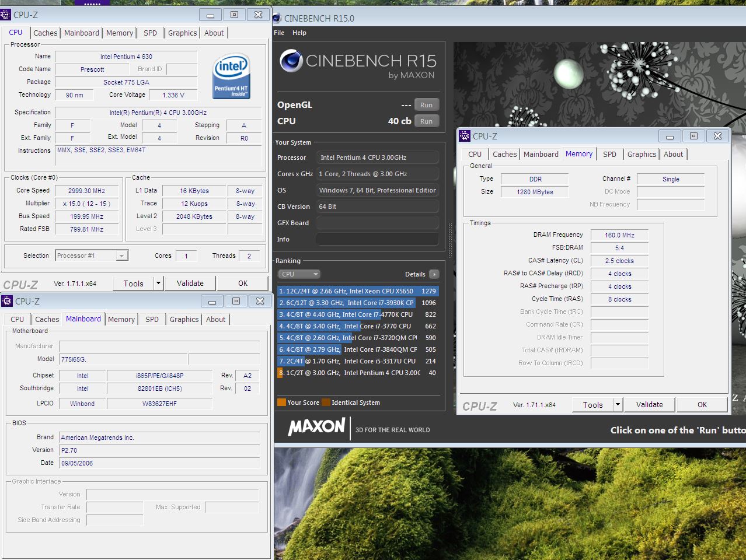Select Core i7-4770K ranking row

pyautogui.click(x=358, y=314)
